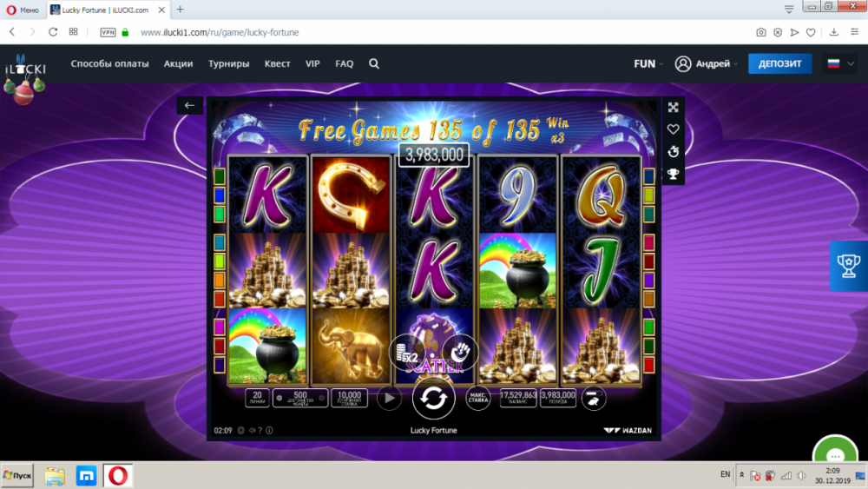Decrease coin value with the minus button
The image size is (868, 489).
click(x=279, y=398)
